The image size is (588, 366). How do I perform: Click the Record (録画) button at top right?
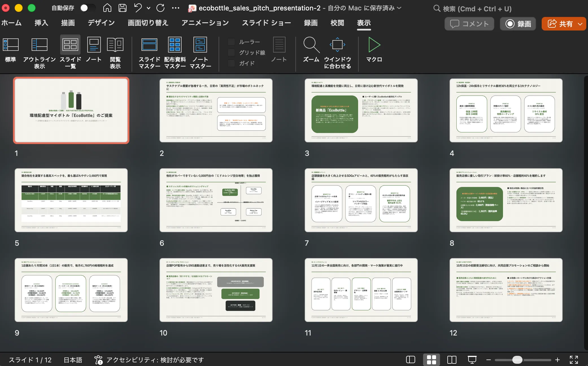518,24
